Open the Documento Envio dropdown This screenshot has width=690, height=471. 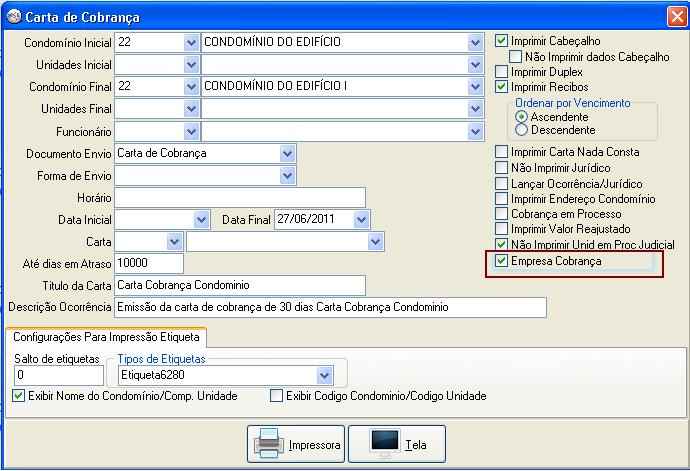(288, 153)
